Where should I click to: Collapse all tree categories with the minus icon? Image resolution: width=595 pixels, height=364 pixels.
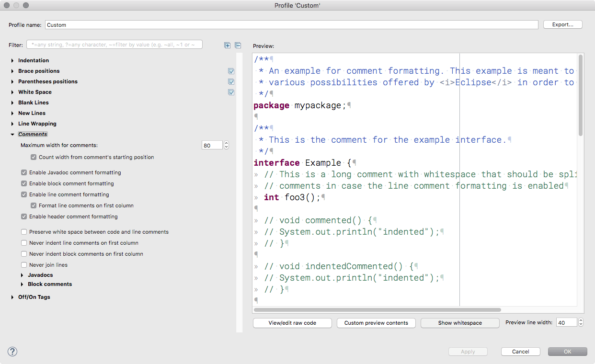coord(238,45)
